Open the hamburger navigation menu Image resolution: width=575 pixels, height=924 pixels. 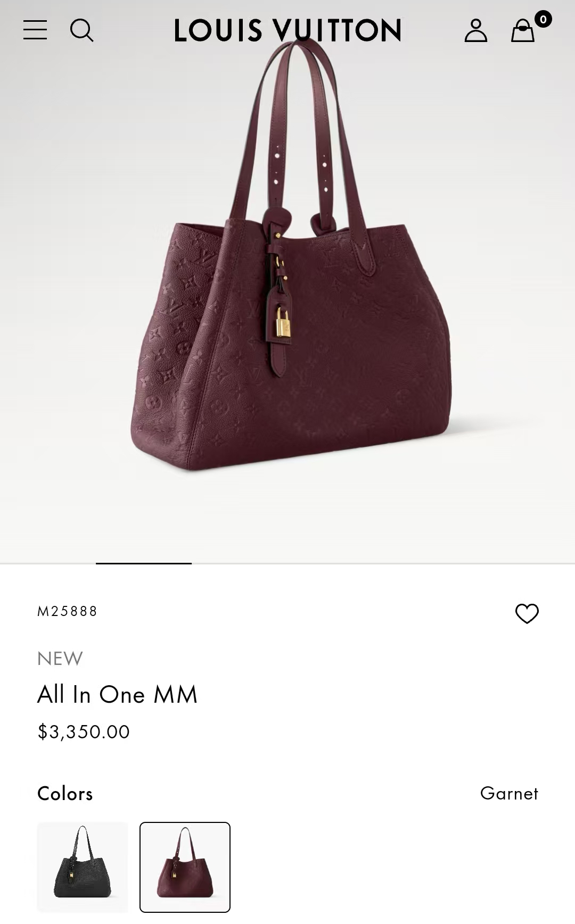point(35,30)
